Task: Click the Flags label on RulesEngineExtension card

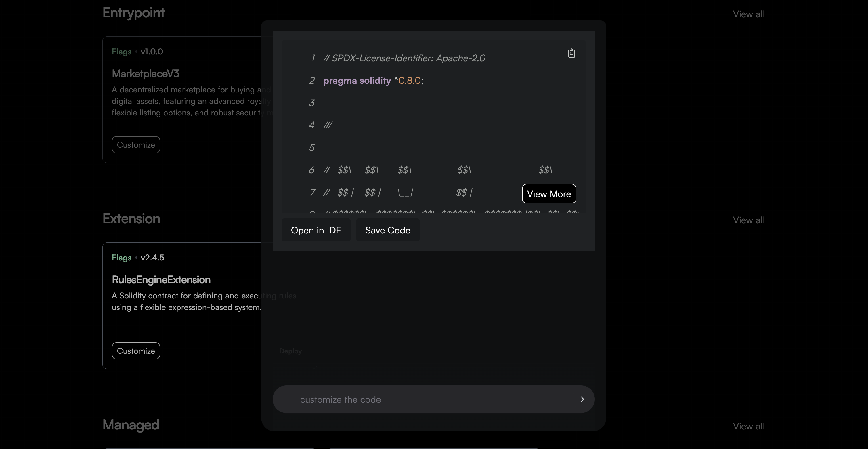Action: pos(122,258)
